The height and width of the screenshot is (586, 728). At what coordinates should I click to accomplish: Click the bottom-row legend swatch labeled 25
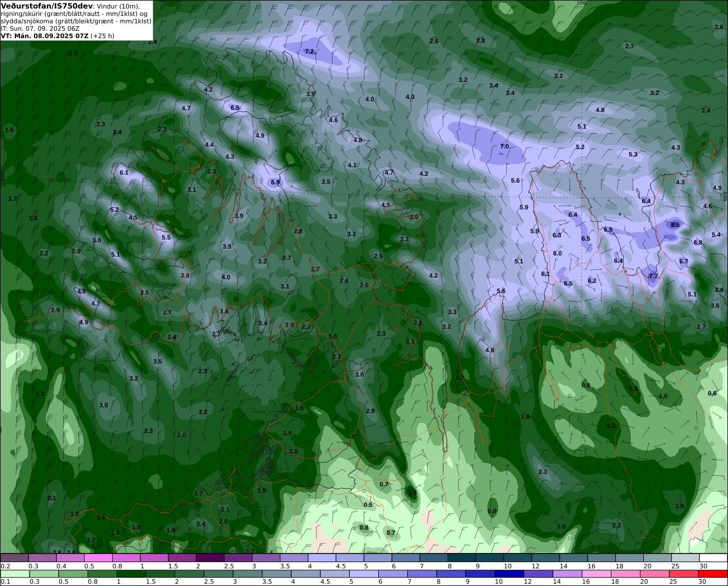[684, 573]
